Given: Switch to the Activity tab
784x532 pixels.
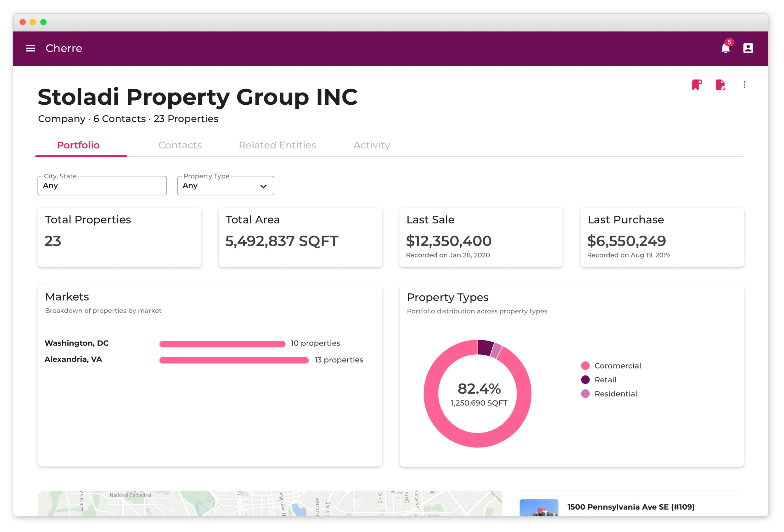Looking at the screenshot, I should click(x=372, y=145).
